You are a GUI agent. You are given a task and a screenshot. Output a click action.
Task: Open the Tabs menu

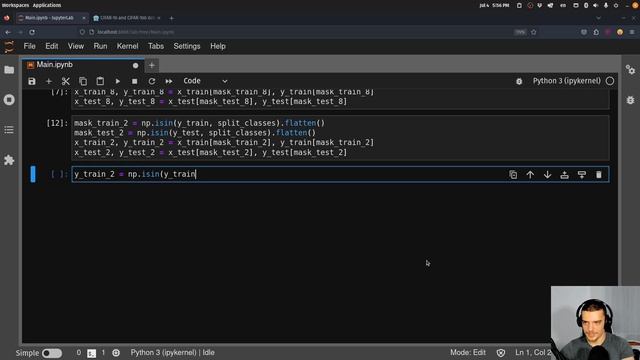pos(156,46)
